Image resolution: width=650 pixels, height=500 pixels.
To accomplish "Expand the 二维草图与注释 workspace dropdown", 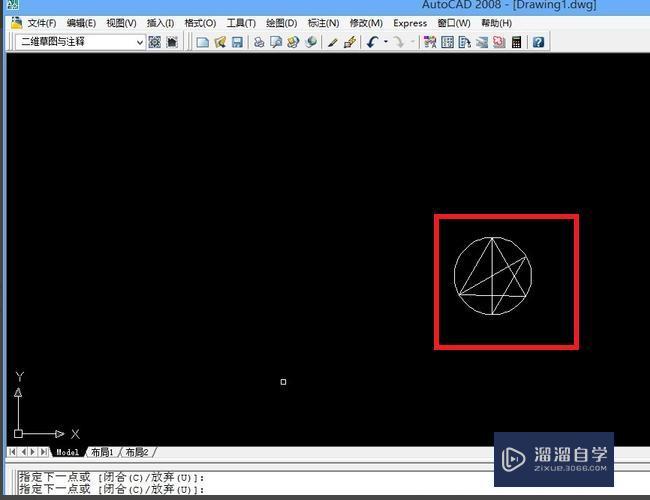I will 140,42.
